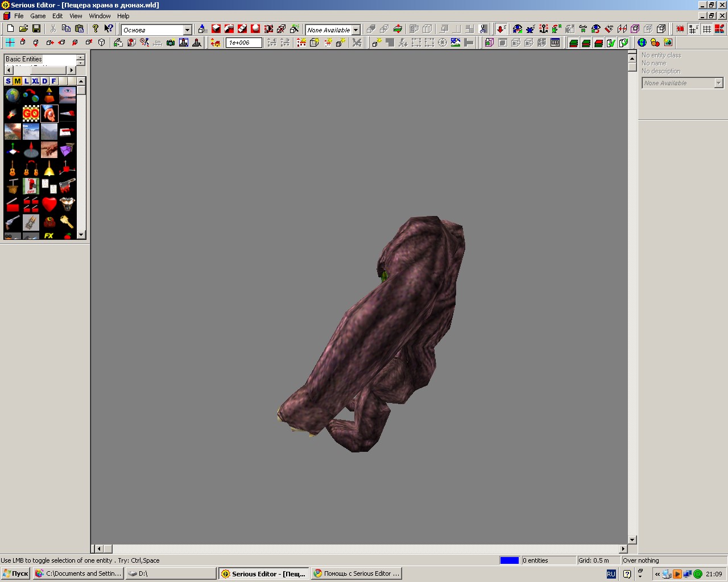Toggle the S thumbnail size button

point(8,81)
